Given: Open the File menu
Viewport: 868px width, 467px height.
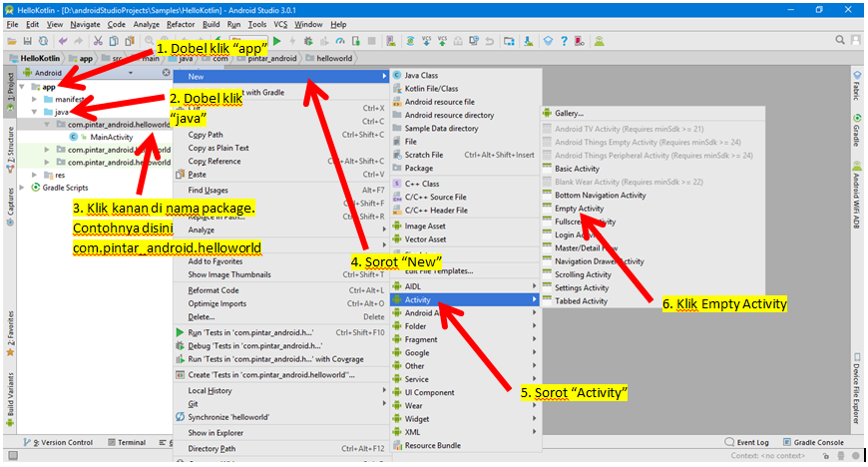Looking at the screenshot, I should (12, 24).
